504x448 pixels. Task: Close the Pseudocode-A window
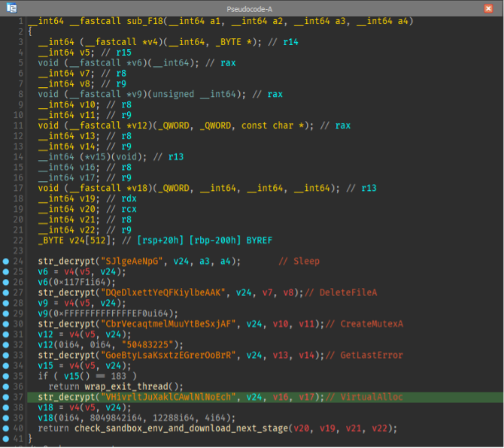pyautogui.click(x=488, y=8)
